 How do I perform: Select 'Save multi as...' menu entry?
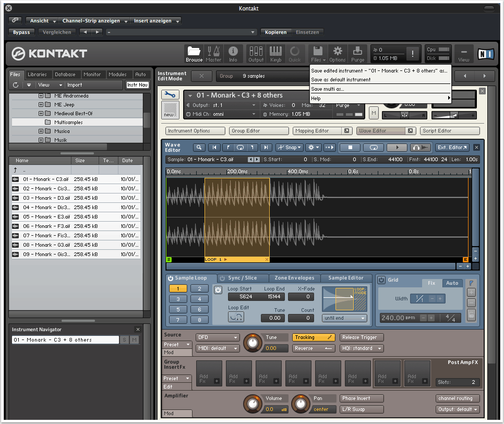pos(328,89)
